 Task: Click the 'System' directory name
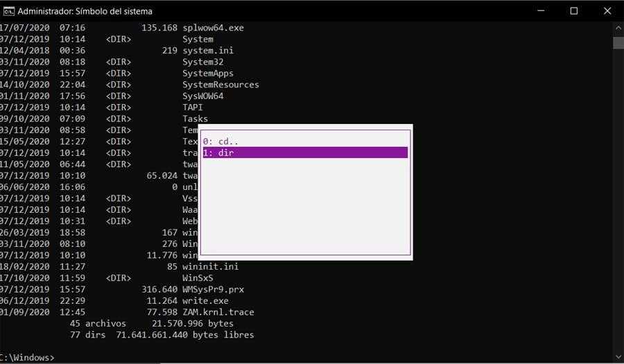(x=198, y=40)
